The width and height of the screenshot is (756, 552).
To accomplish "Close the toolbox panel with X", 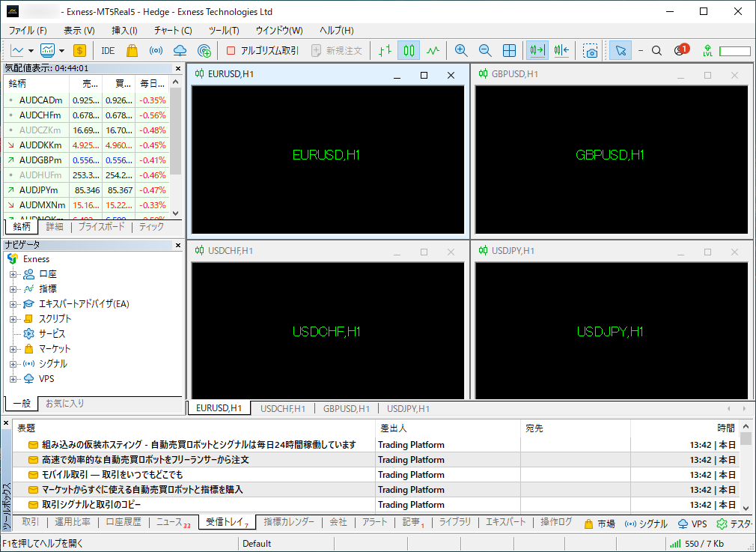I will tap(6, 423).
